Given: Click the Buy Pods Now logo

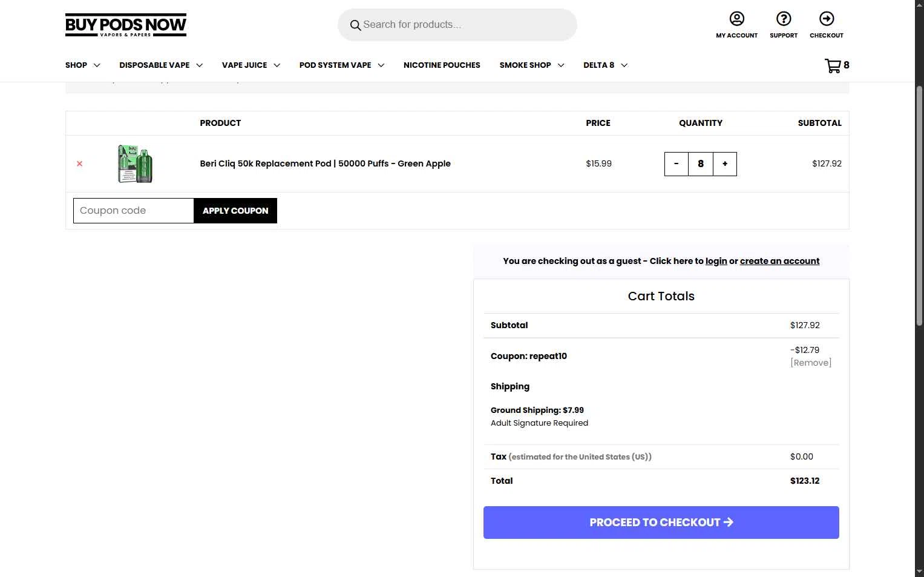Looking at the screenshot, I should click(126, 25).
